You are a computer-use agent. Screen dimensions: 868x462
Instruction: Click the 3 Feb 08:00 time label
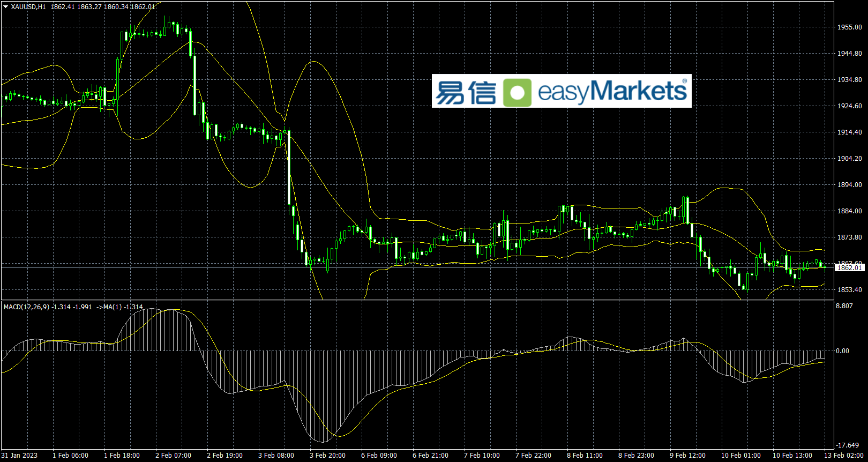pos(276,456)
